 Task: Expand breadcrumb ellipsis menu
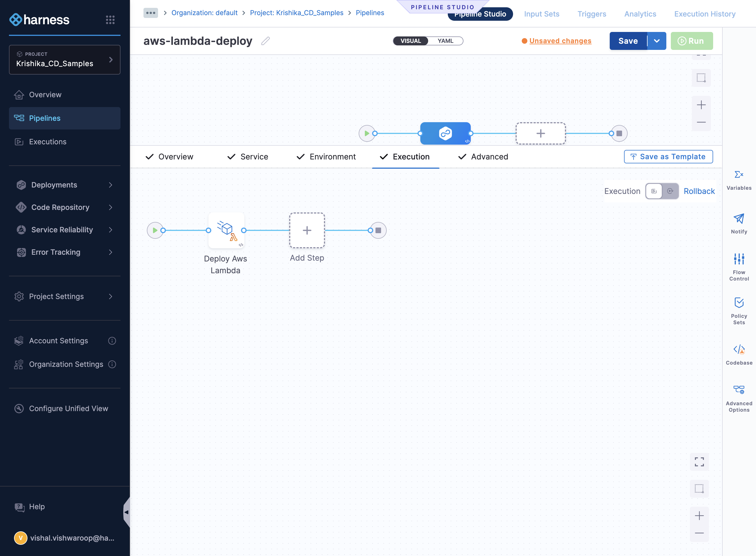150,13
